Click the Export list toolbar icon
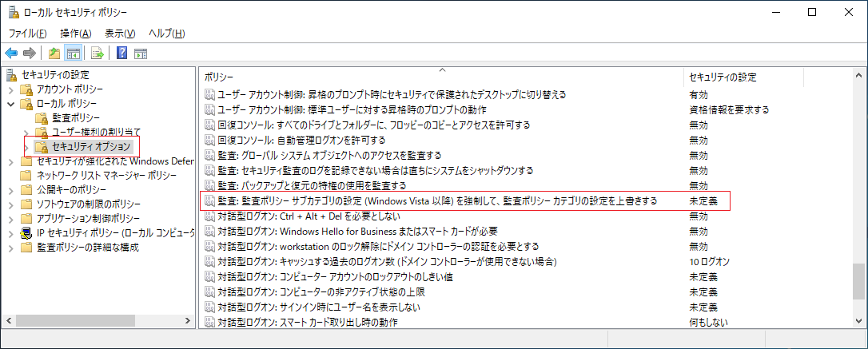This screenshot has width=868, height=349. pos(98,53)
